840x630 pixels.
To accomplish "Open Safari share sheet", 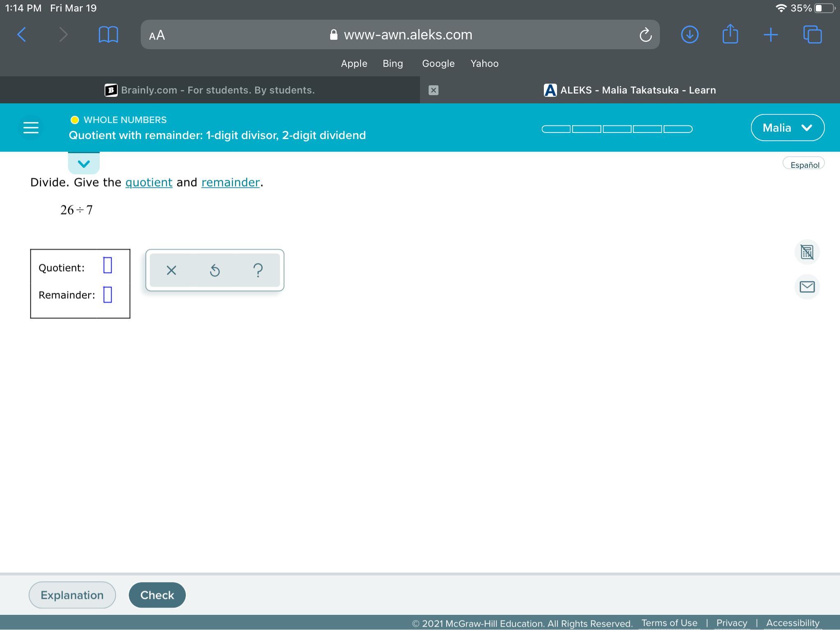I will click(730, 34).
